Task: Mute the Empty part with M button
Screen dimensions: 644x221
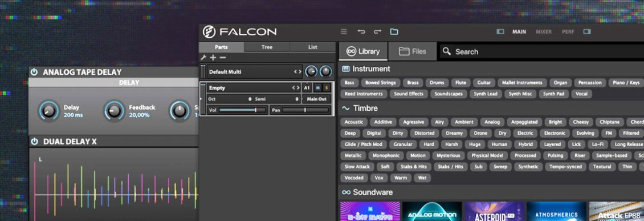Action: pos(318,88)
